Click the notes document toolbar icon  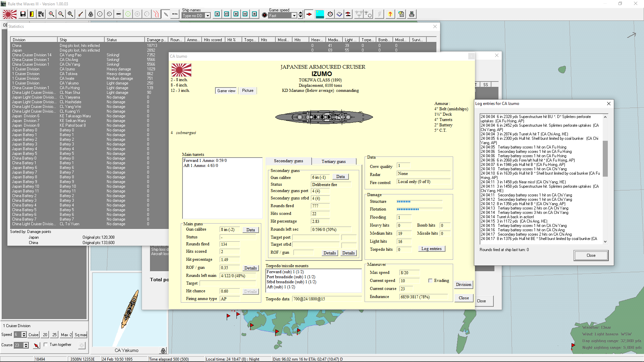[401, 14]
